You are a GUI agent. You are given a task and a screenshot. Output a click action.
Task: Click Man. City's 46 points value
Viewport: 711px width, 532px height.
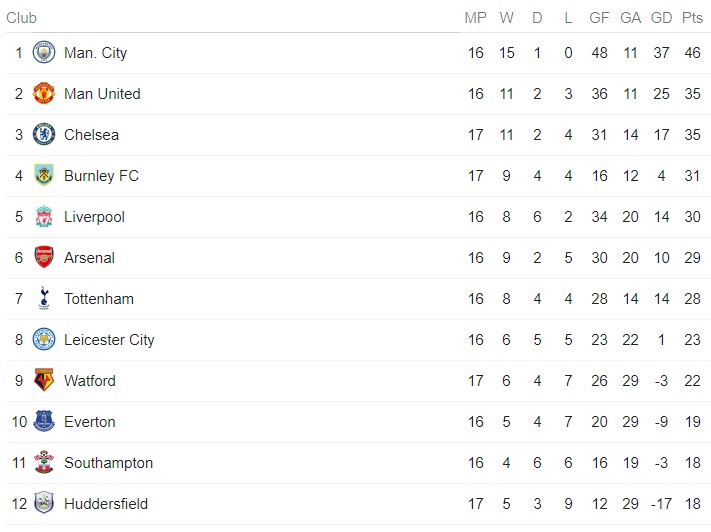(692, 52)
